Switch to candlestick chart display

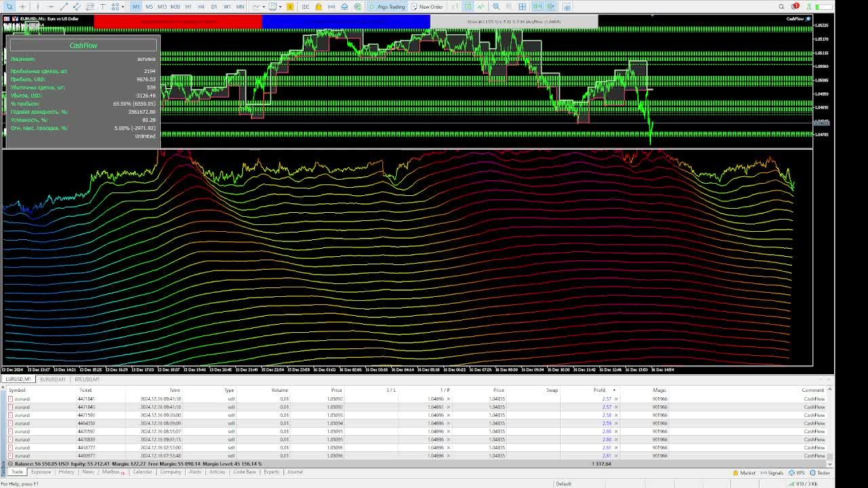[x=468, y=7]
